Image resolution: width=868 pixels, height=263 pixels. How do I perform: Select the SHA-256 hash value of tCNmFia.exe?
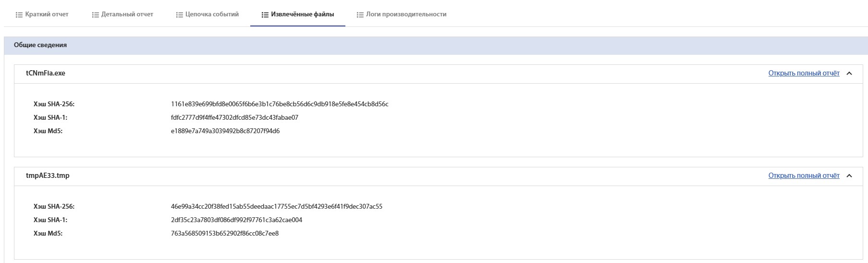coord(280,104)
